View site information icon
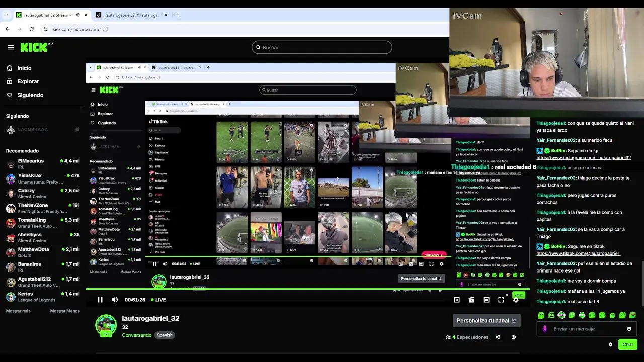This screenshot has width=644, height=362. (46, 29)
